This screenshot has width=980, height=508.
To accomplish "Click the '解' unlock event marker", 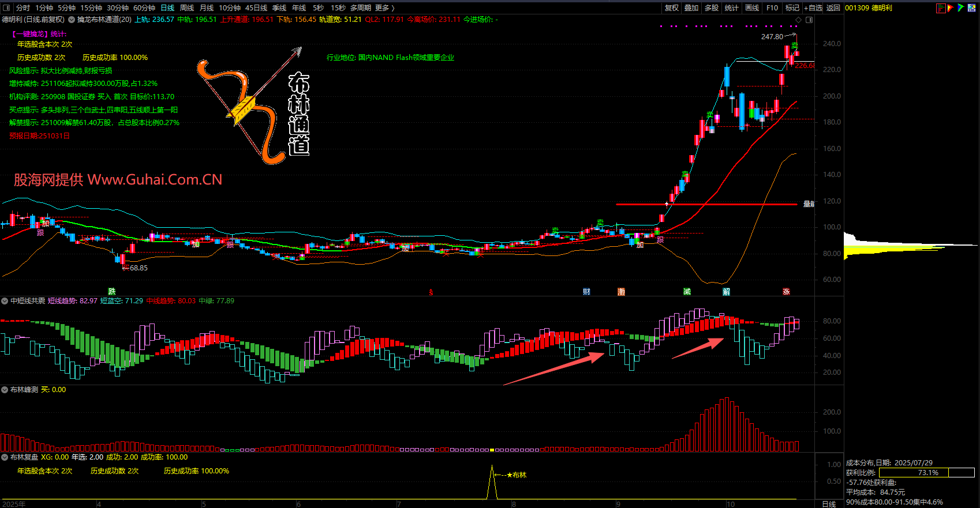I will click(726, 292).
